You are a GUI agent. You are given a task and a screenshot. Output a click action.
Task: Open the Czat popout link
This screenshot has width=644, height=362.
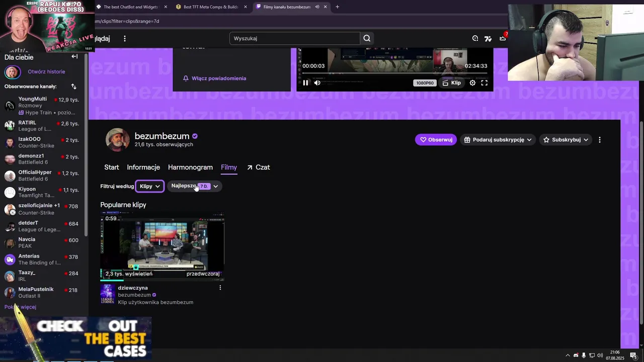258,167
